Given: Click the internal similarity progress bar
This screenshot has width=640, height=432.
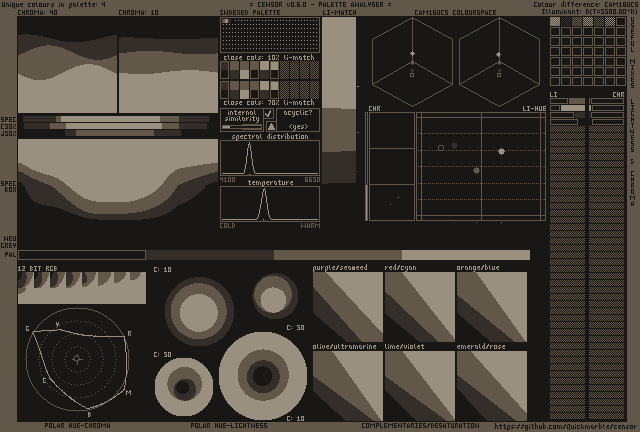Looking at the screenshot, I should [x=242, y=127].
